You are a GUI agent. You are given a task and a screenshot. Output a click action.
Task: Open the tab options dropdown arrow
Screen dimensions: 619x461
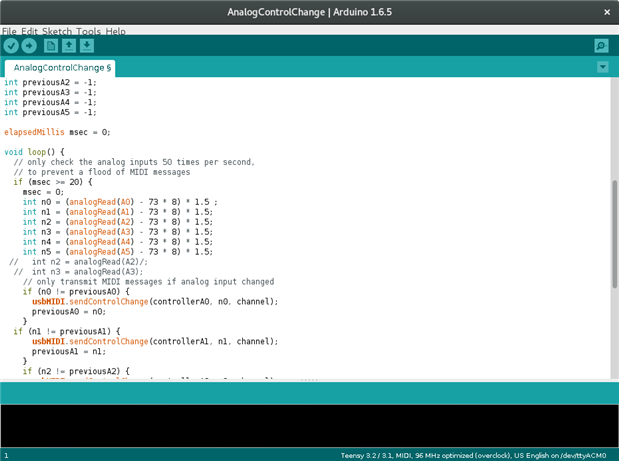point(602,67)
